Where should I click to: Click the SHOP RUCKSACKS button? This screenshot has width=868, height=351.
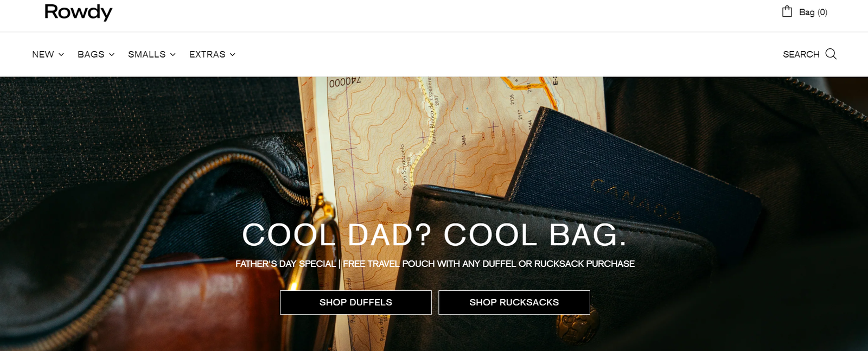click(514, 302)
